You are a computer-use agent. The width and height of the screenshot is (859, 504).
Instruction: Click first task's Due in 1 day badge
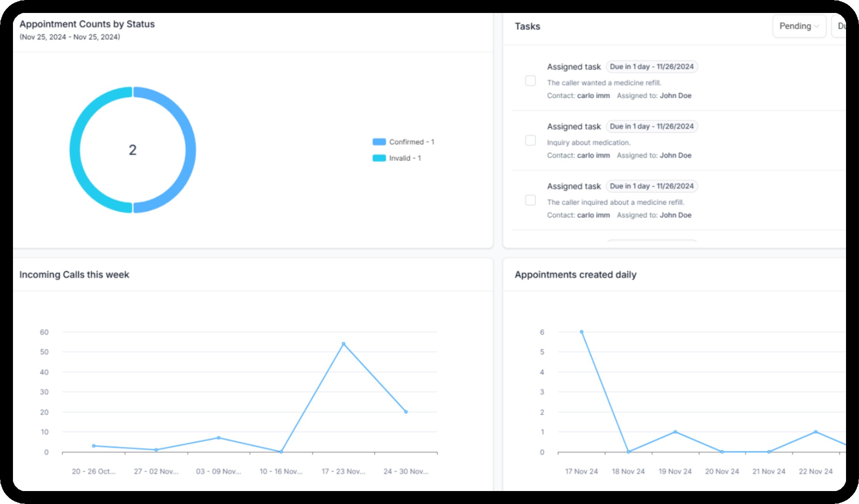click(x=651, y=67)
